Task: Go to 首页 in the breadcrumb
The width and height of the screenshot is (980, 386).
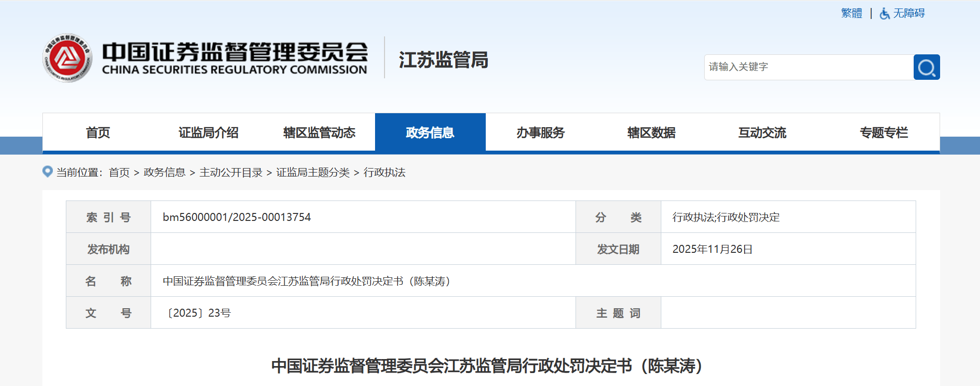Action: click(x=119, y=173)
